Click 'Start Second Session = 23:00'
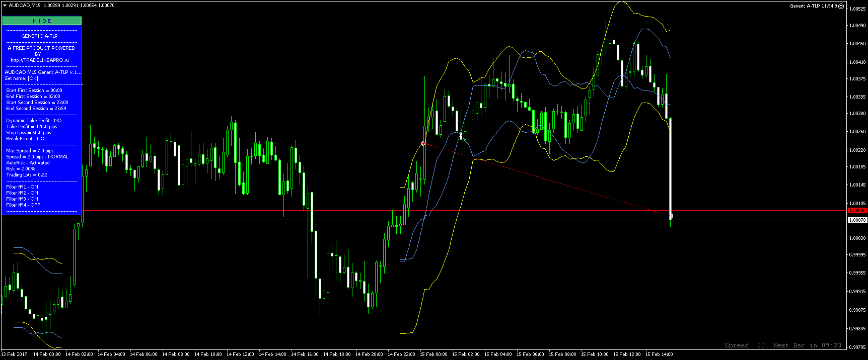Viewport: 868px width, 360px height. 37,103
